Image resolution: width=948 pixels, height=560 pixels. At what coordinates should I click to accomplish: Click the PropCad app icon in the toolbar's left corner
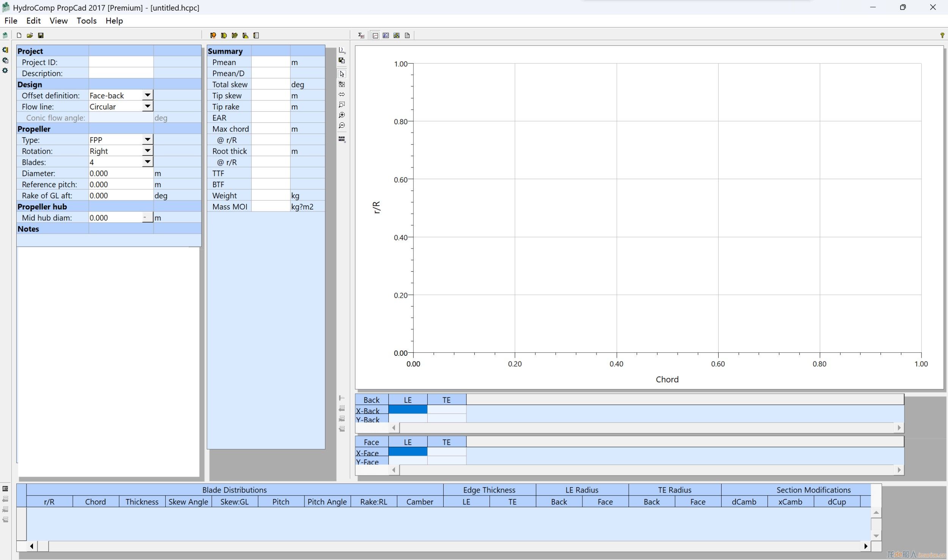coord(5,35)
